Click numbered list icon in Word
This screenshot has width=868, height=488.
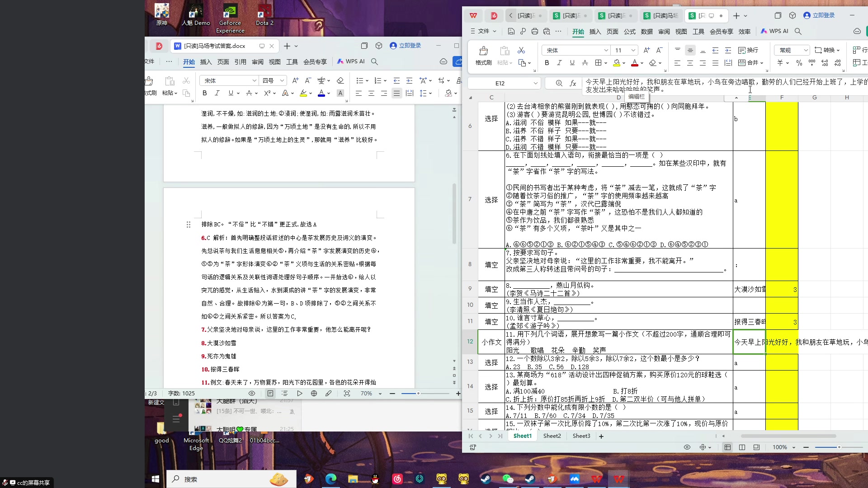pos(378,80)
